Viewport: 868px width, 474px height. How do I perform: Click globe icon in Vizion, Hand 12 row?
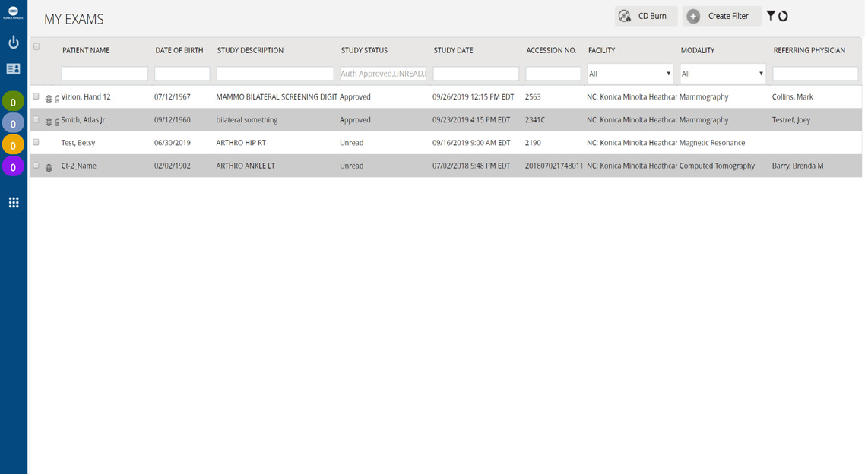click(49, 99)
